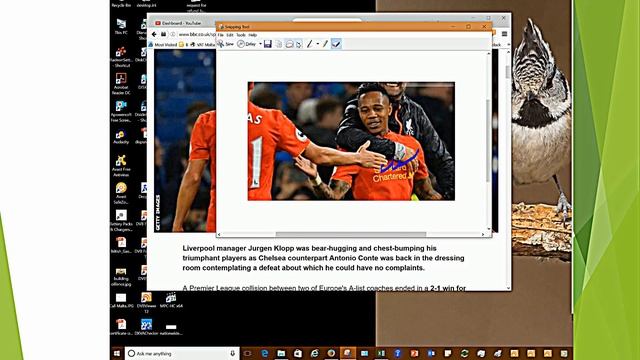Image resolution: width=640 pixels, height=360 pixels.
Task: Open Task View from the taskbar
Action: click(x=247, y=353)
